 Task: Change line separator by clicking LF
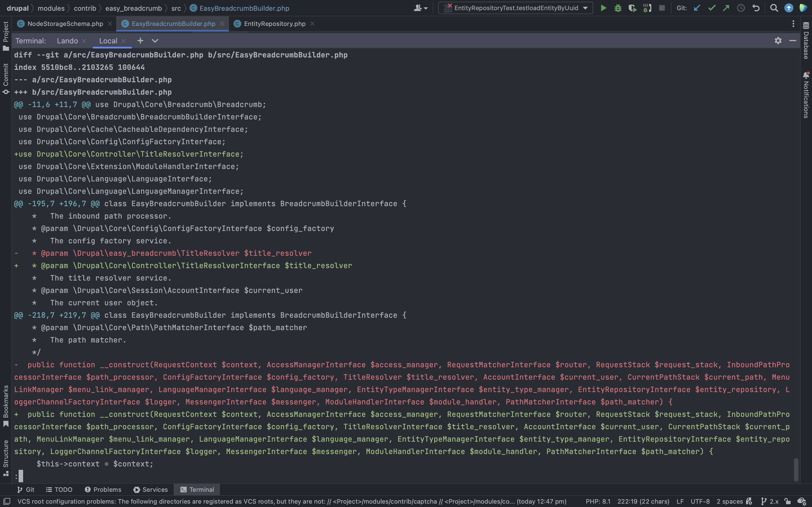[679, 501]
